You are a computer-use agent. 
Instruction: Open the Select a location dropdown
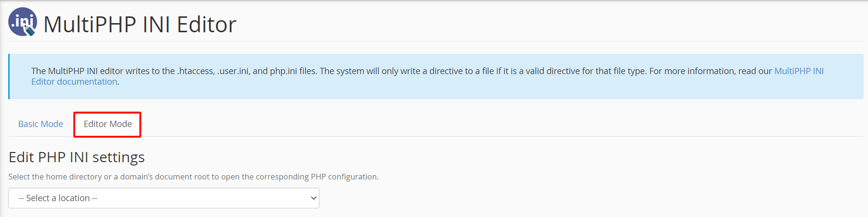click(x=164, y=198)
